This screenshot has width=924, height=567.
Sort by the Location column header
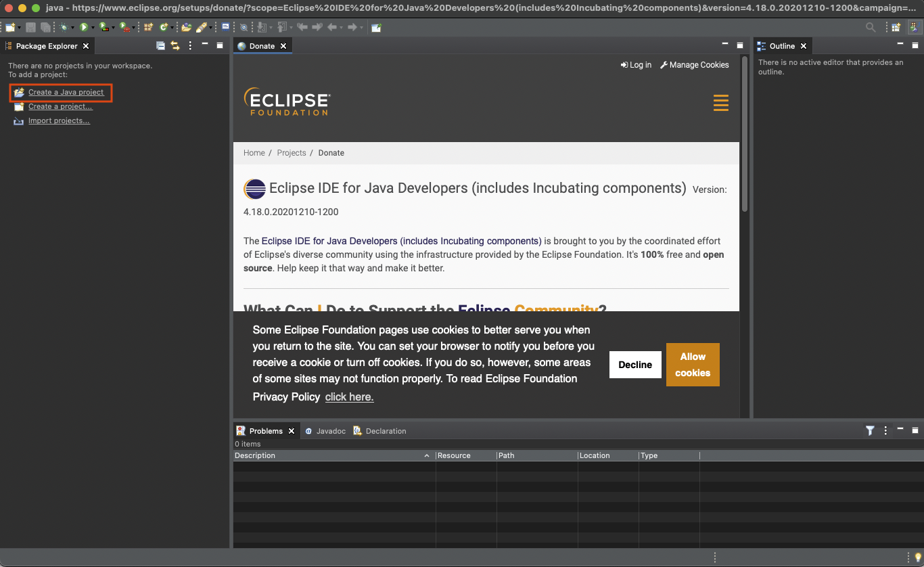point(608,455)
